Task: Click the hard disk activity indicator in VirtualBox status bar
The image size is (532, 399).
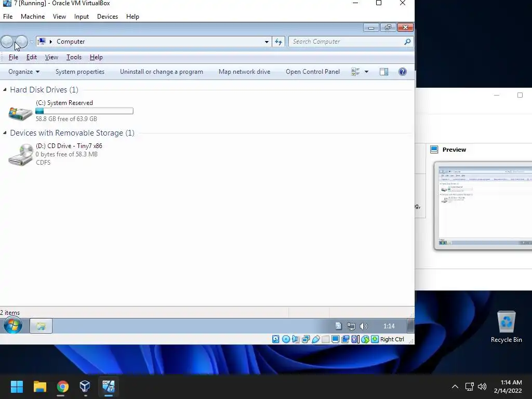Action: coord(275,339)
